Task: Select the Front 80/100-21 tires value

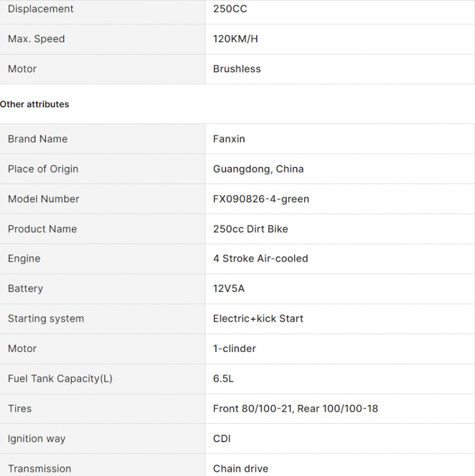Action: [x=295, y=408]
